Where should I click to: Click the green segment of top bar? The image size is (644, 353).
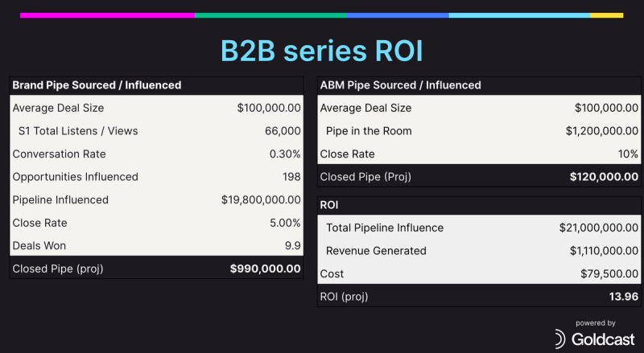click(270, 15)
